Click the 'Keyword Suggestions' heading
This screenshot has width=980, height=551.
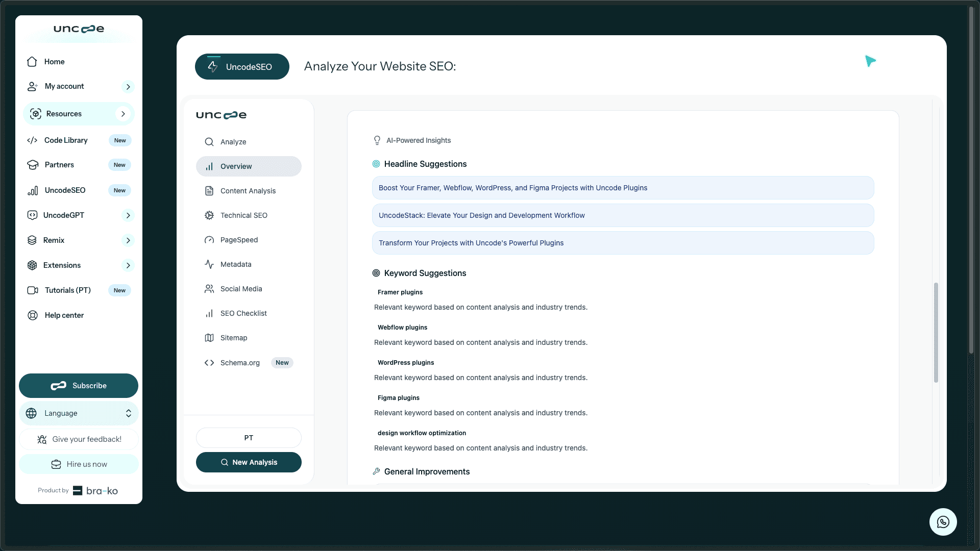coord(425,273)
